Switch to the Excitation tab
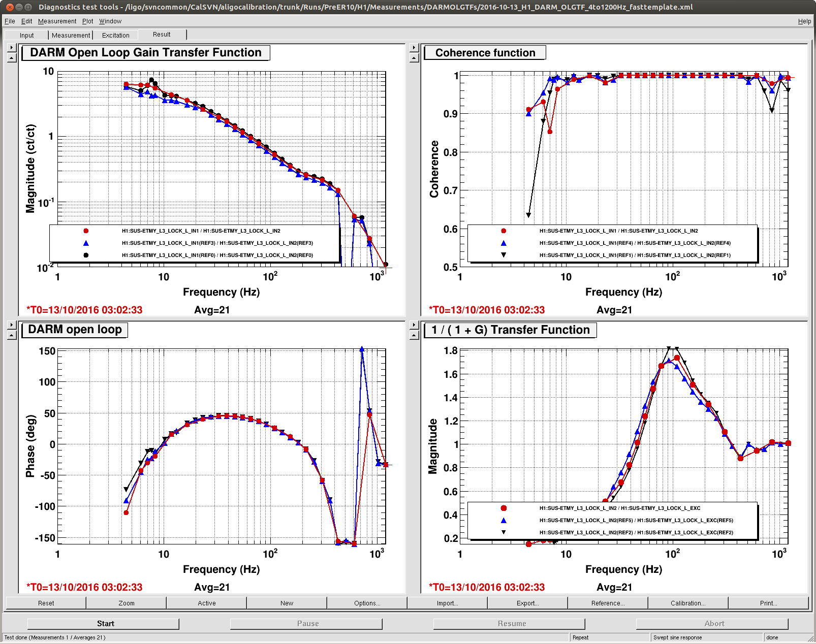Viewport: 816px width, 644px height. coord(116,35)
